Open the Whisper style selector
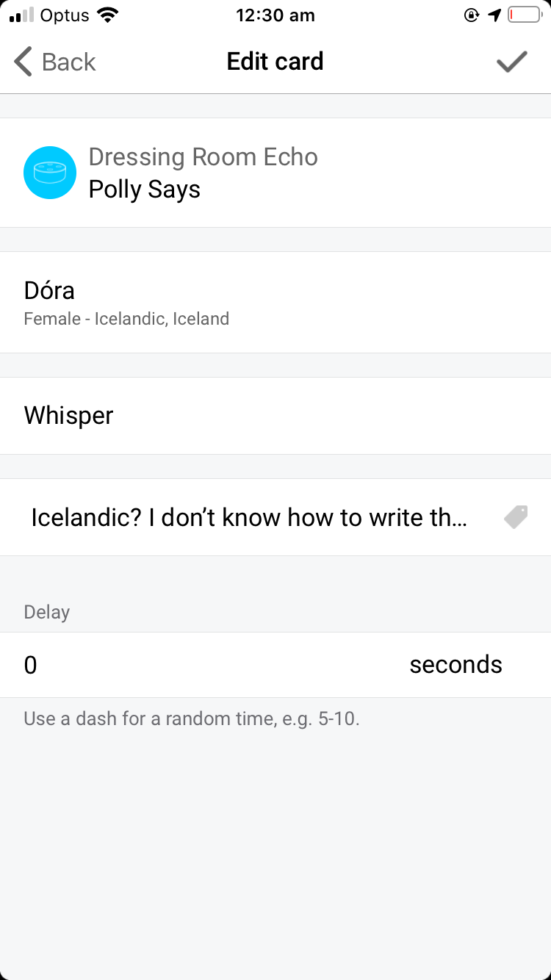The image size is (551, 980). [x=275, y=416]
